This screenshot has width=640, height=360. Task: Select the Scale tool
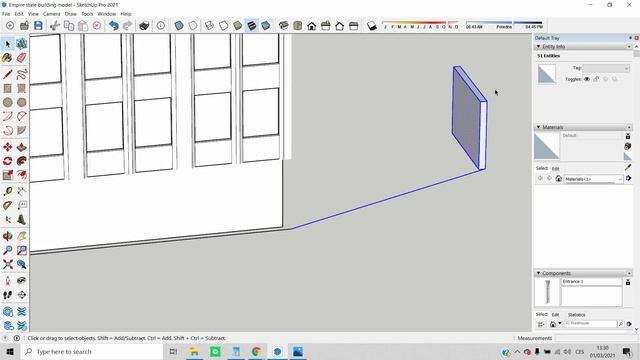[8, 175]
